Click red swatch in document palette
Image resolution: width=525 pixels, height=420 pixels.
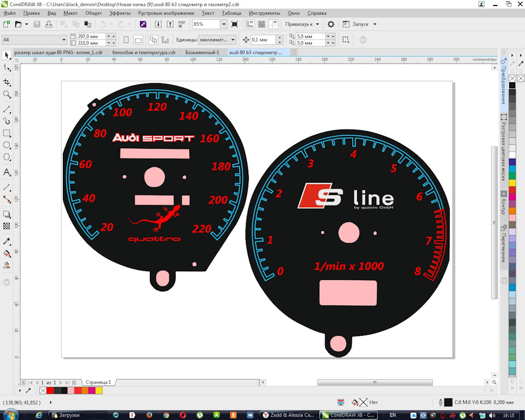(x=50, y=390)
